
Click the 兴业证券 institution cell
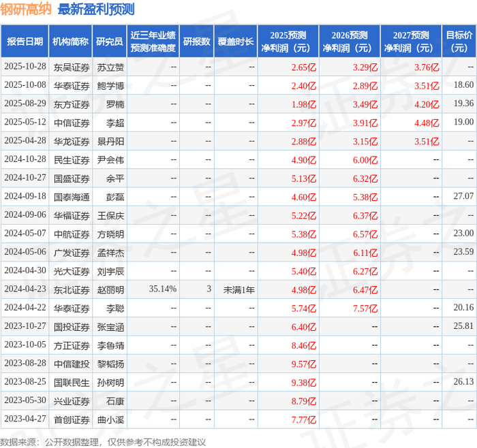(72, 401)
